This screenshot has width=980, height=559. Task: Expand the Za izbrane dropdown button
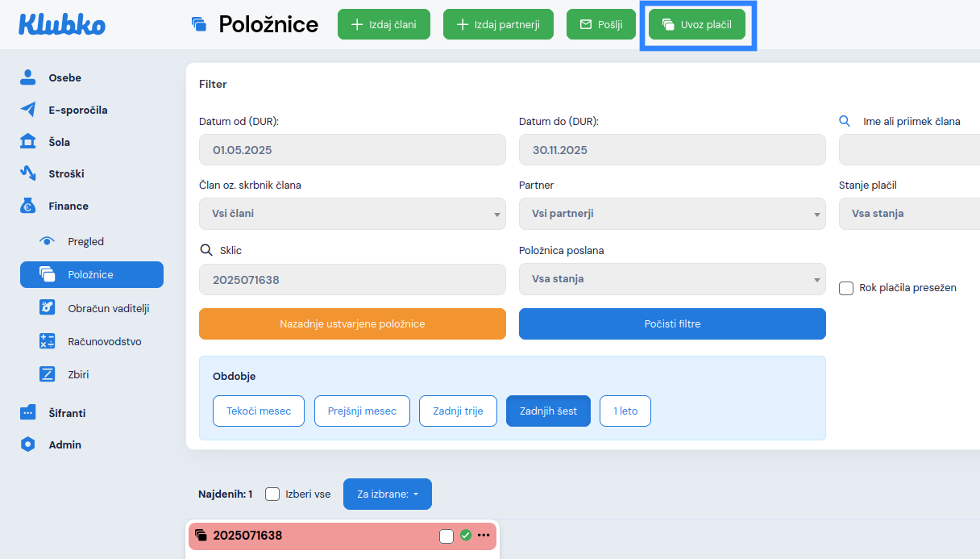(x=387, y=494)
